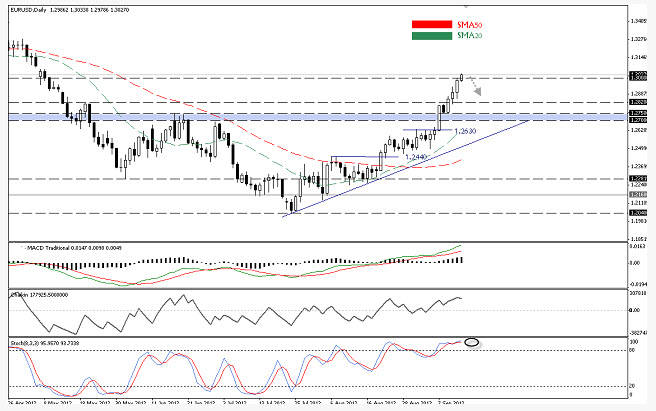The height and width of the screenshot is (411, 656).
Task: Click the blue shaded support zone band
Action: [x=318, y=117]
